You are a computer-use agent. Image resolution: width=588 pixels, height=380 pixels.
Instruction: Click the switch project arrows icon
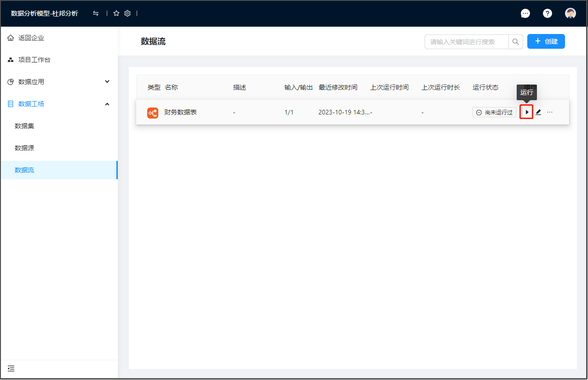[x=96, y=13]
